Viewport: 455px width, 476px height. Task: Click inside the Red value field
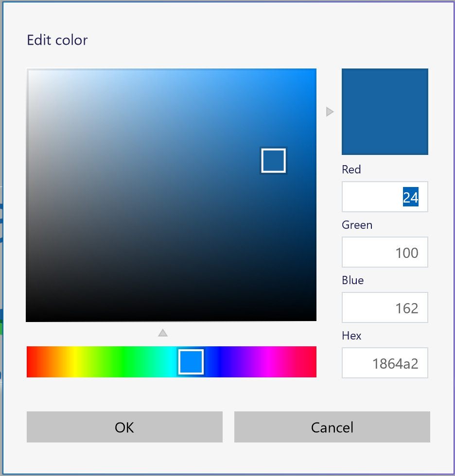pos(385,197)
